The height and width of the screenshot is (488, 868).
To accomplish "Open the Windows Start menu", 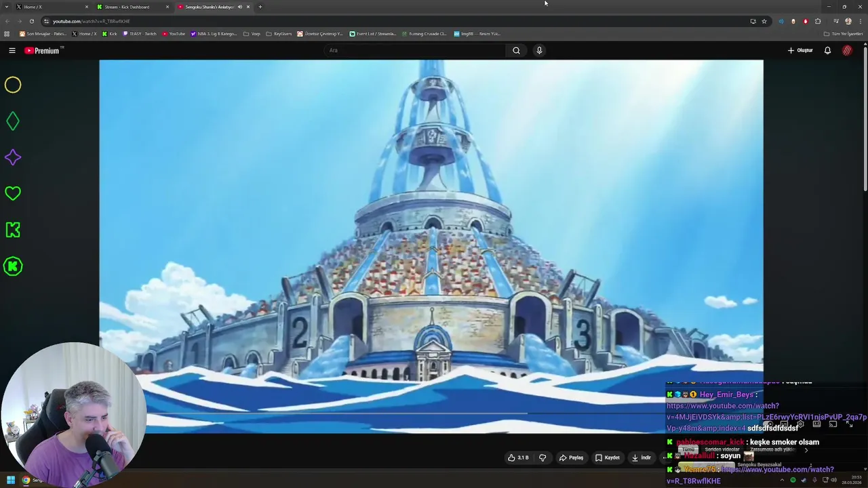I will click(10, 480).
